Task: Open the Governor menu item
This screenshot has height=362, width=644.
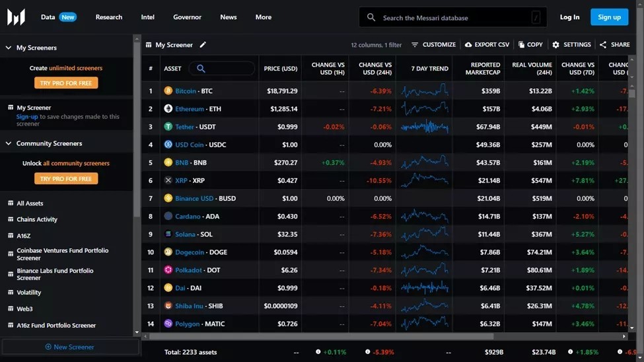Action: pyautogui.click(x=188, y=17)
